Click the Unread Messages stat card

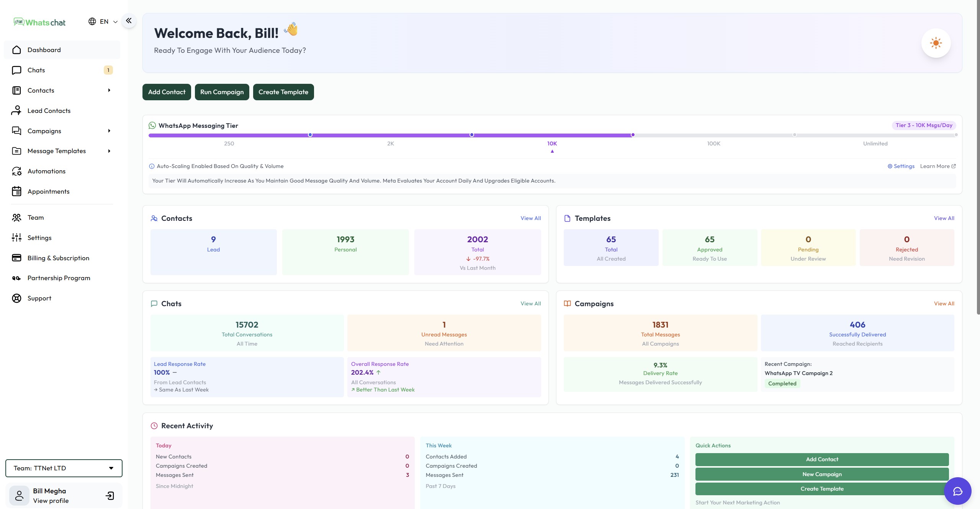(444, 333)
